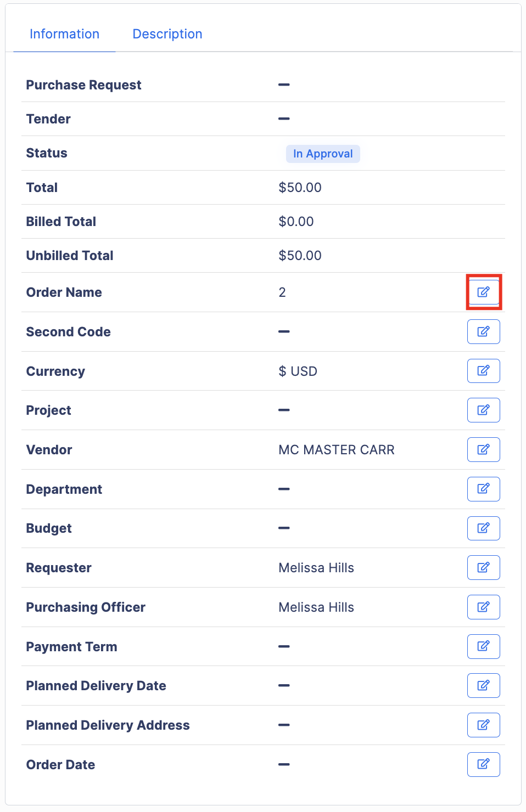Select the Information tab

click(64, 34)
